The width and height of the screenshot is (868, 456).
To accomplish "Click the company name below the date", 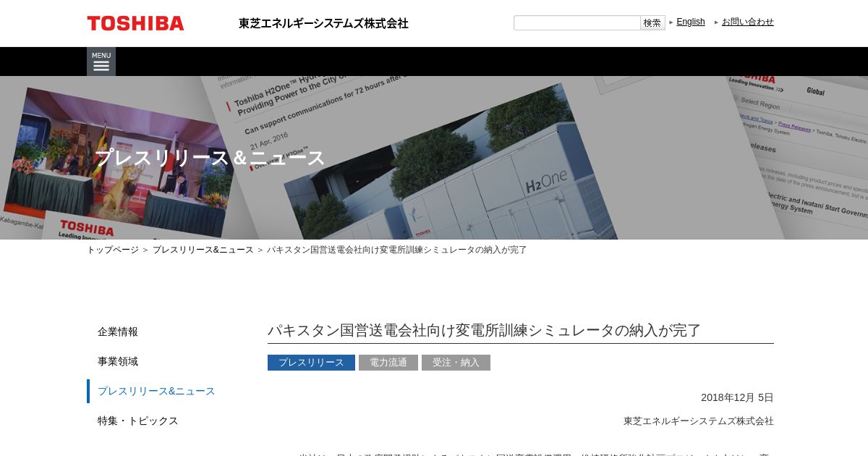I will (x=699, y=421).
